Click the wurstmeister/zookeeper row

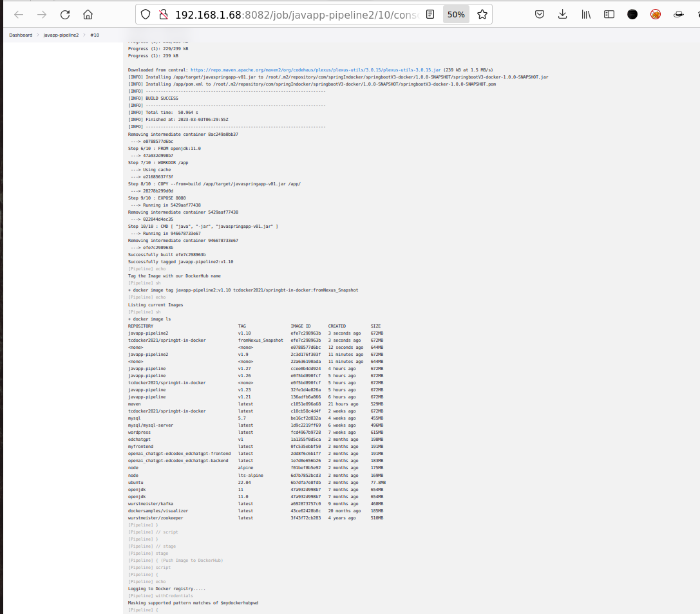click(256, 518)
